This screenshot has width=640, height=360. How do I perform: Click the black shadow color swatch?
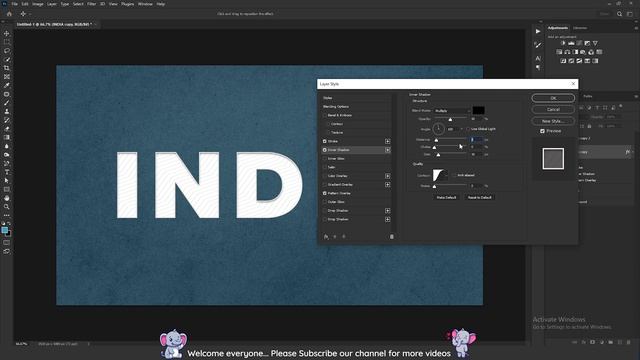click(x=478, y=111)
